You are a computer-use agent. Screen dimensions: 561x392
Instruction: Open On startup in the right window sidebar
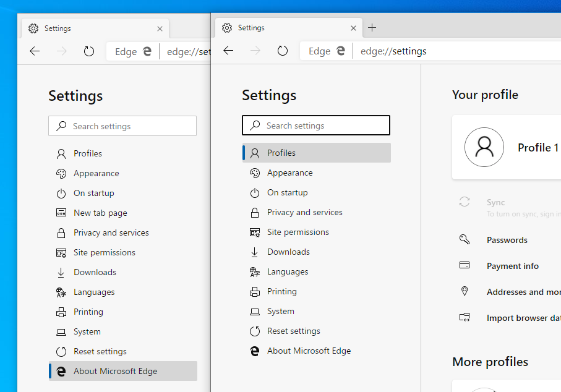coord(316,192)
